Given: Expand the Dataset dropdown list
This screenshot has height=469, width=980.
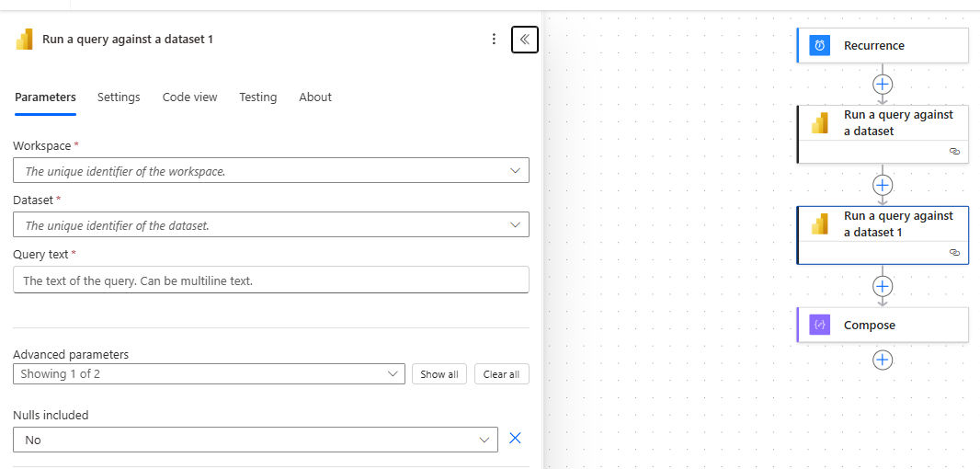Looking at the screenshot, I should click(271, 224).
